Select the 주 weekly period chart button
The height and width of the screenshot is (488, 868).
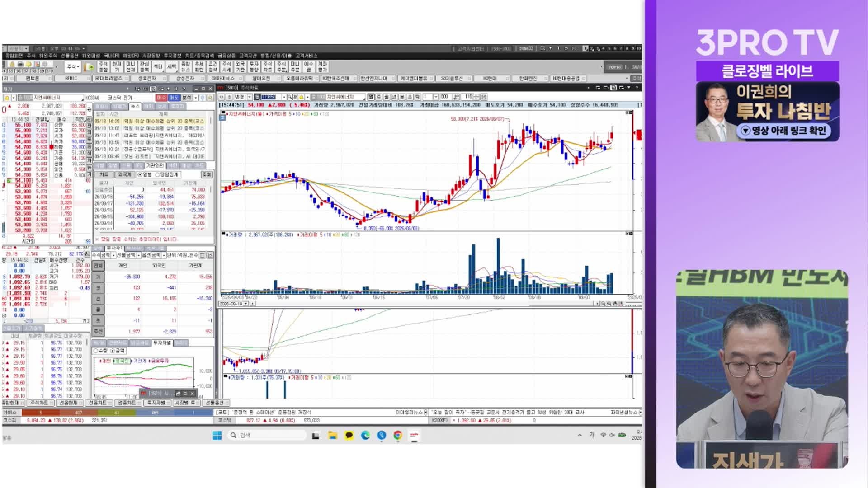(x=378, y=97)
